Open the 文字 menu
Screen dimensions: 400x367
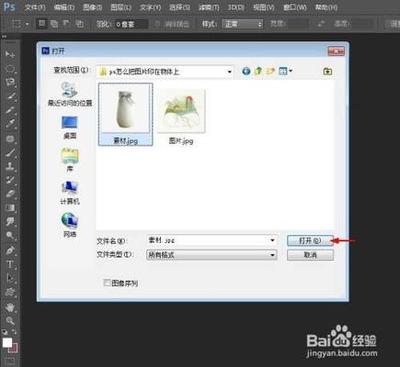pos(150,7)
